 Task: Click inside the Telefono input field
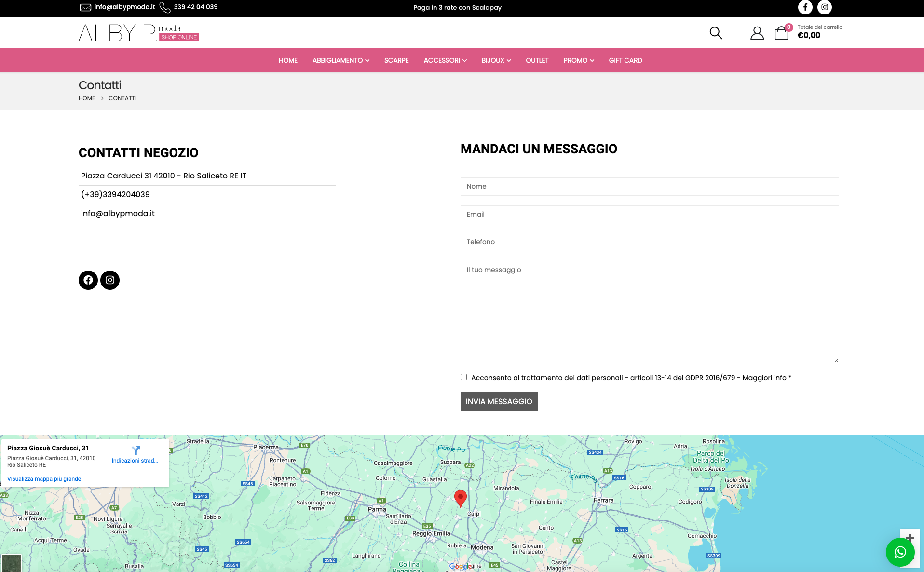[x=649, y=242]
